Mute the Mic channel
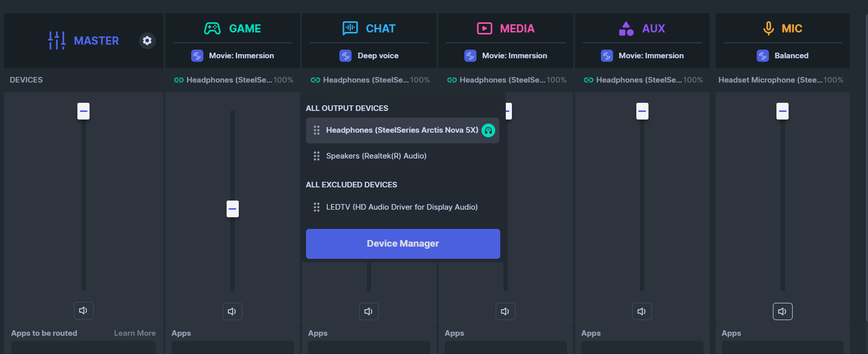Screen dimensions: 868x354 tap(783, 311)
